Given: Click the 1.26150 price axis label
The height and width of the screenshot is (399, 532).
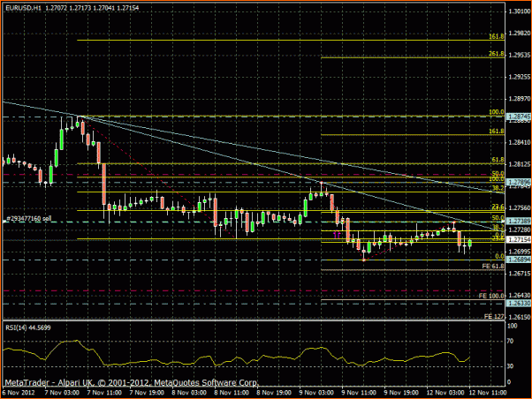Looking at the screenshot, I should click(x=519, y=317).
